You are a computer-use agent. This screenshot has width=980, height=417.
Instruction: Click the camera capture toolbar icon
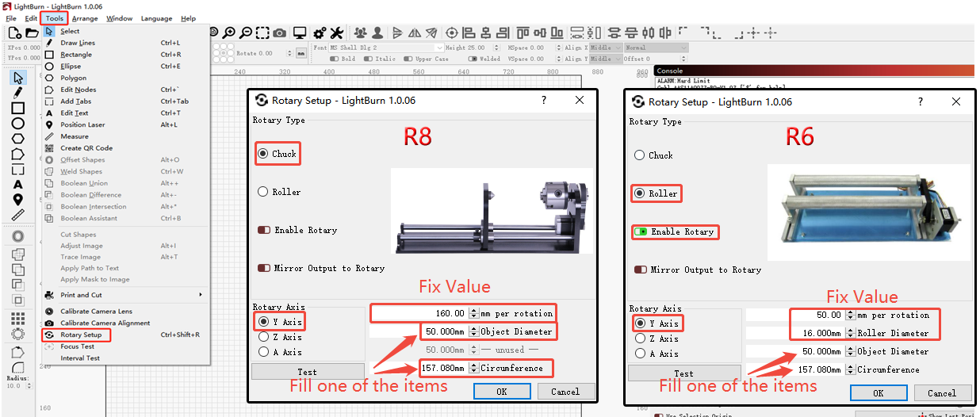tap(279, 33)
